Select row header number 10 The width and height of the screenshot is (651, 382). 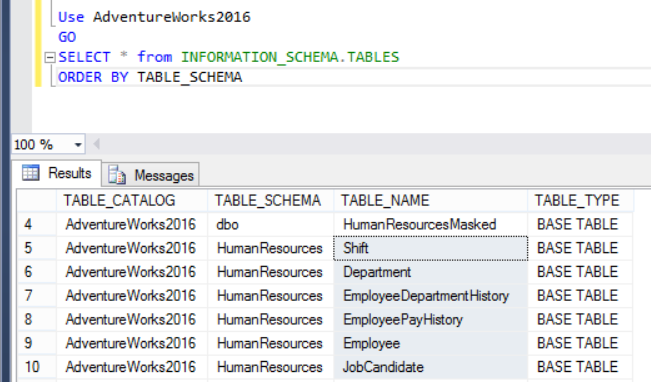(x=37, y=367)
